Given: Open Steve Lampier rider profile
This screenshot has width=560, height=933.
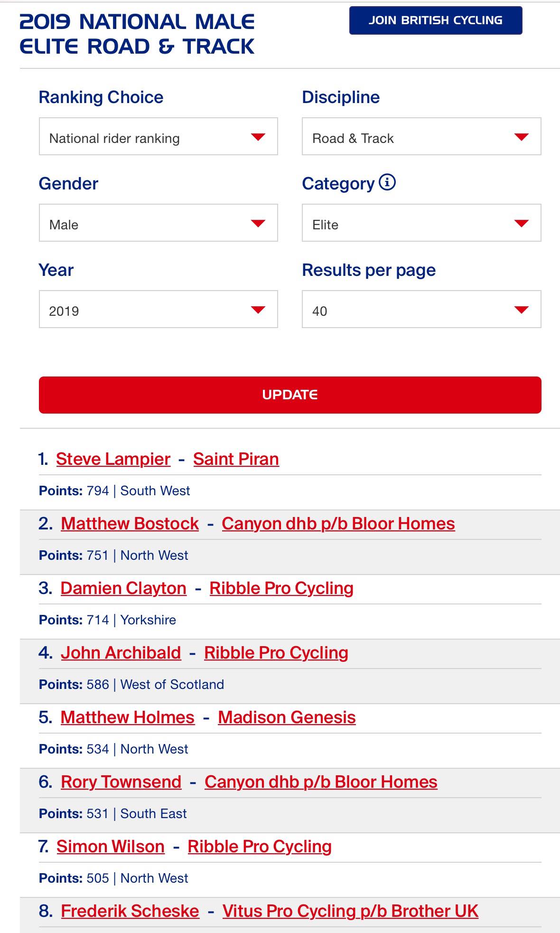Looking at the screenshot, I should (x=113, y=459).
